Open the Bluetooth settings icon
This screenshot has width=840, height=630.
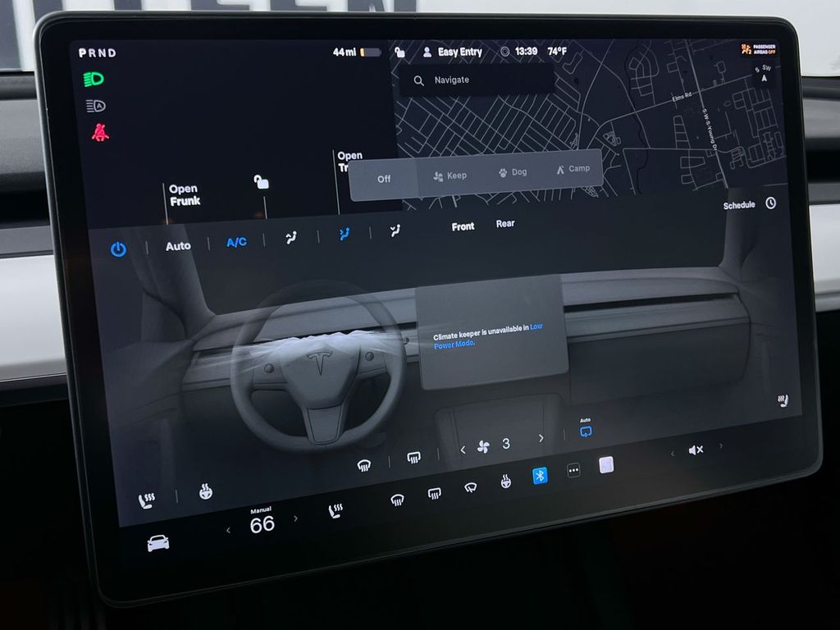point(540,476)
